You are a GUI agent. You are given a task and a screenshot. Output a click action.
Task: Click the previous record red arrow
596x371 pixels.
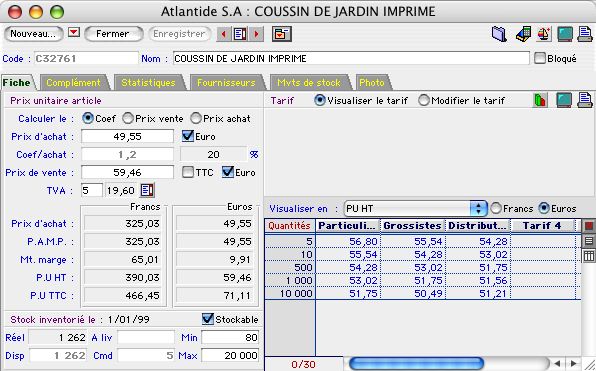(x=224, y=34)
